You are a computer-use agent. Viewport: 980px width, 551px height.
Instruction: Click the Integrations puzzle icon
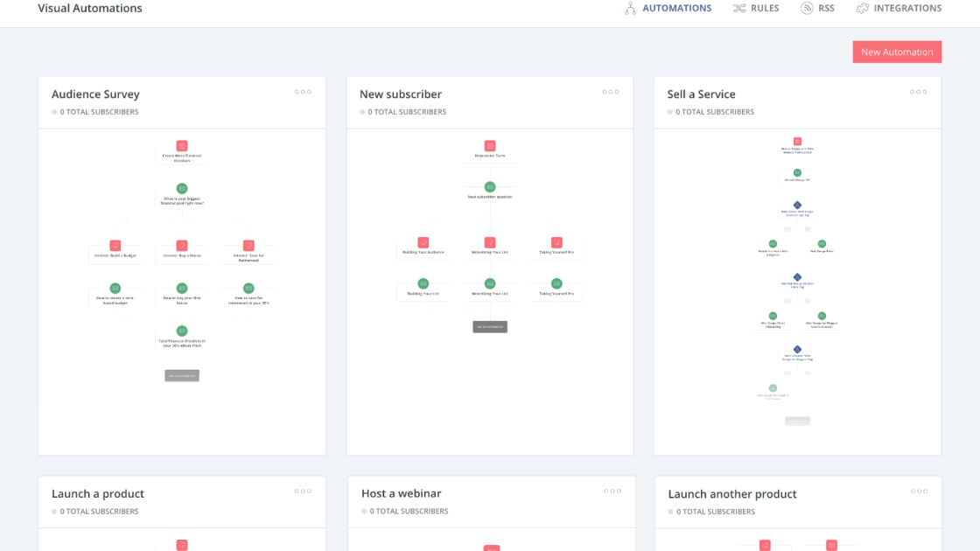pos(863,9)
